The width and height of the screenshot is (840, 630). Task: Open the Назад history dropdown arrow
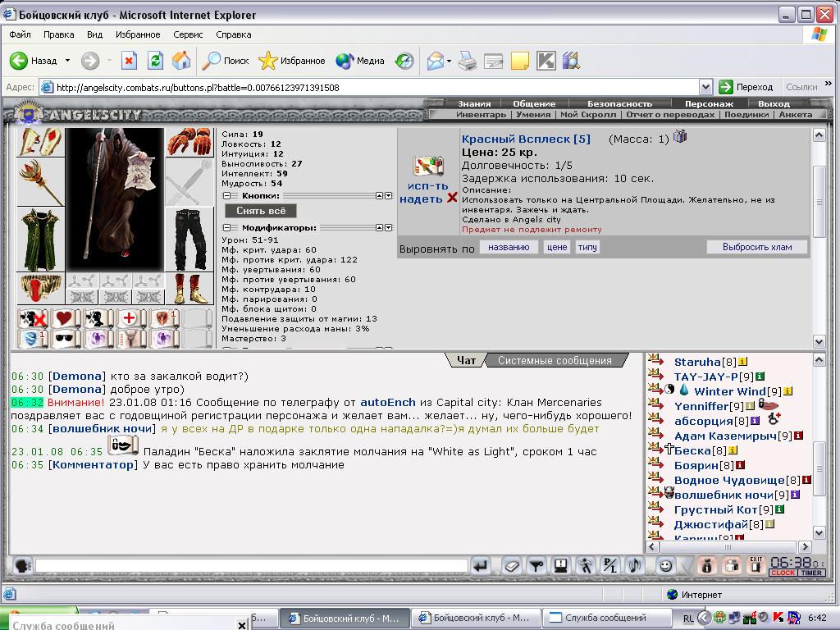67,61
